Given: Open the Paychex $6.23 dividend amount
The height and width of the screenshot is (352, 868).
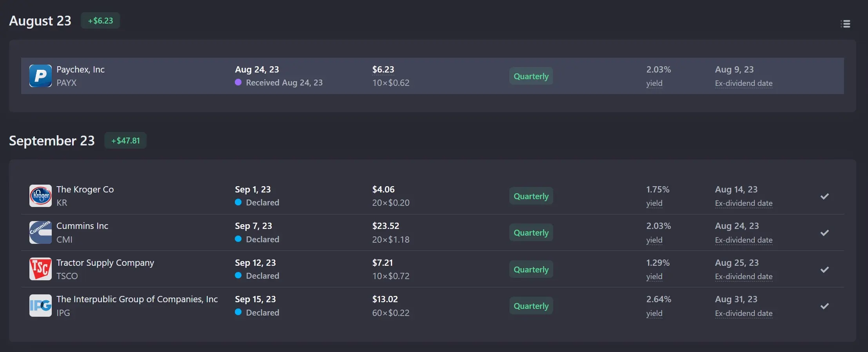Looking at the screenshot, I should coord(383,69).
